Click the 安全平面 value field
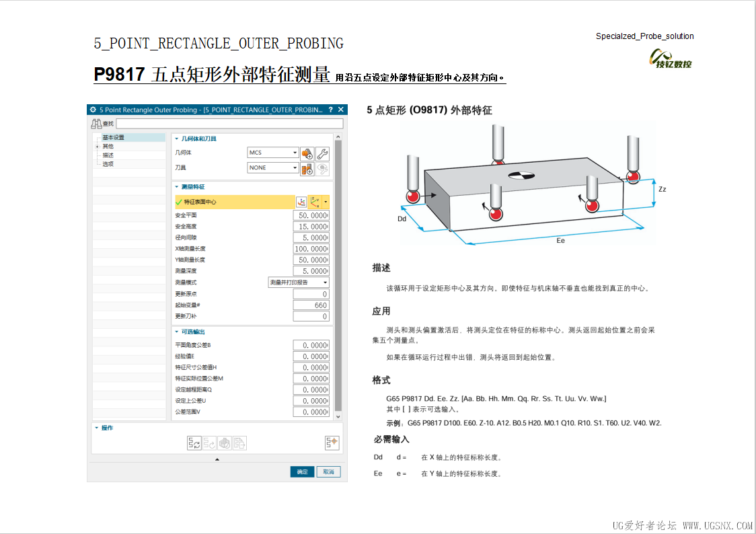 [x=311, y=215]
